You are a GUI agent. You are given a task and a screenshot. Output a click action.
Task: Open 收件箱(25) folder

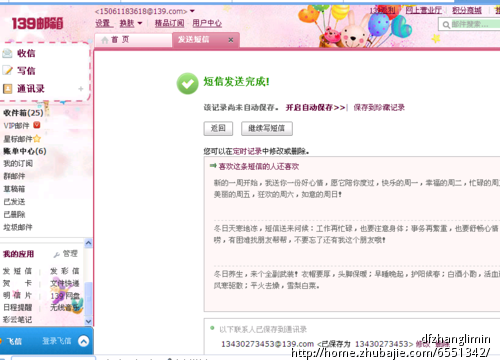coord(23,113)
